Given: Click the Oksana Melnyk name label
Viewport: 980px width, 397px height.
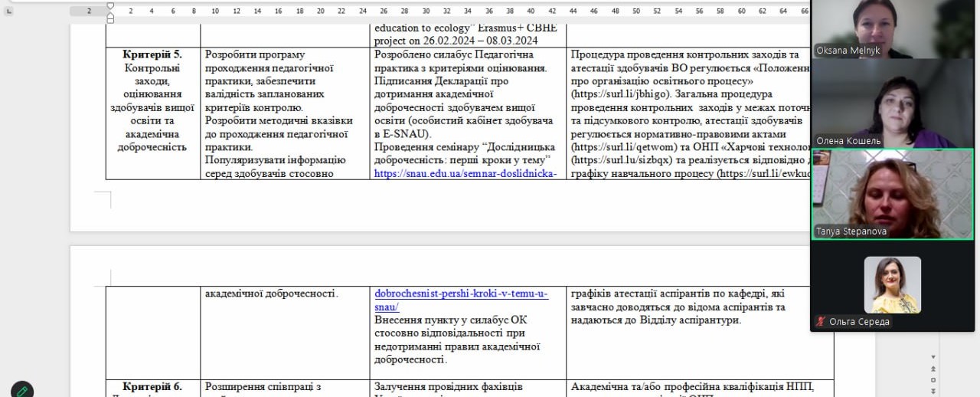Looking at the screenshot, I should coord(848,51).
